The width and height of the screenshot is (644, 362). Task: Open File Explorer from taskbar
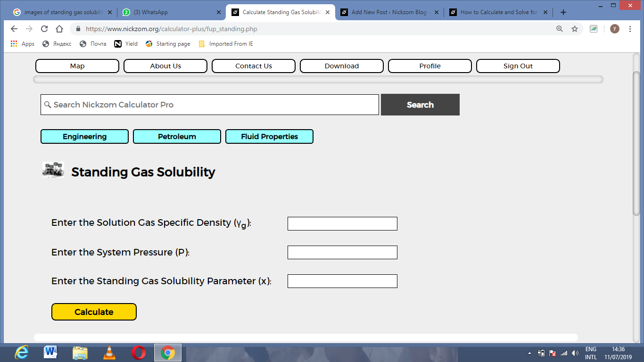tap(80, 352)
